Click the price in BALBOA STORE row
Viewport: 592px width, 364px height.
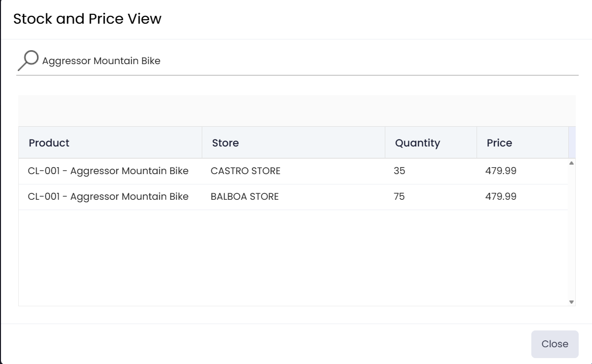point(501,197)
